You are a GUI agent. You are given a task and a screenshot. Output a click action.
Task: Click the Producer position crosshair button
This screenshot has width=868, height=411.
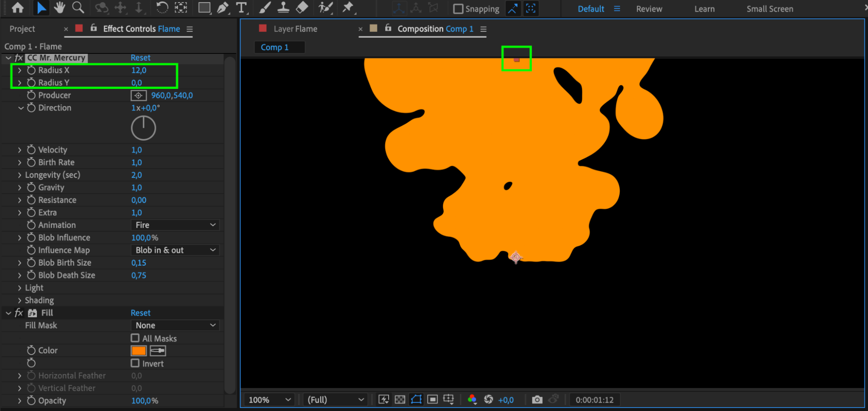point(139,95)
